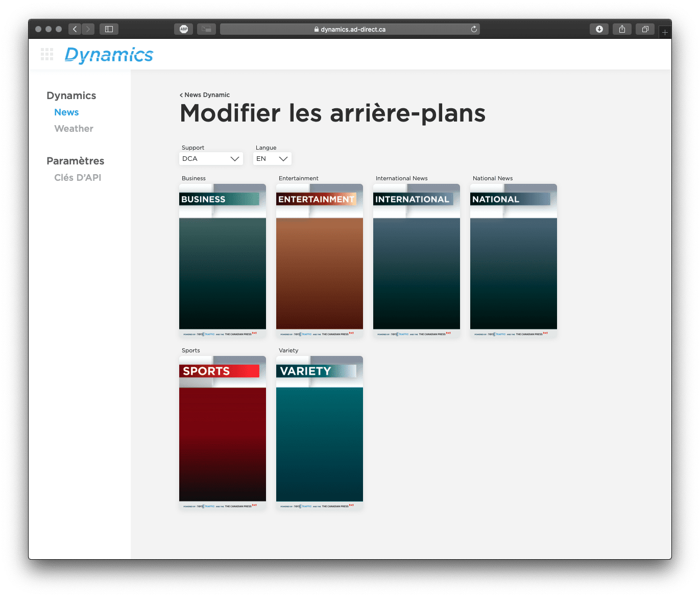Image resolution: width=700 pixels, height=597 pixels.
Task: Go back with Safari's back arrow
Action: 75,29
